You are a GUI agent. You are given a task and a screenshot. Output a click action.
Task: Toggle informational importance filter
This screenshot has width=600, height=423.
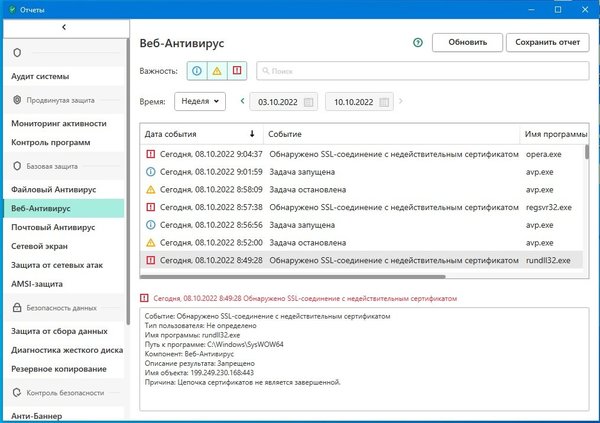point(197,71)
